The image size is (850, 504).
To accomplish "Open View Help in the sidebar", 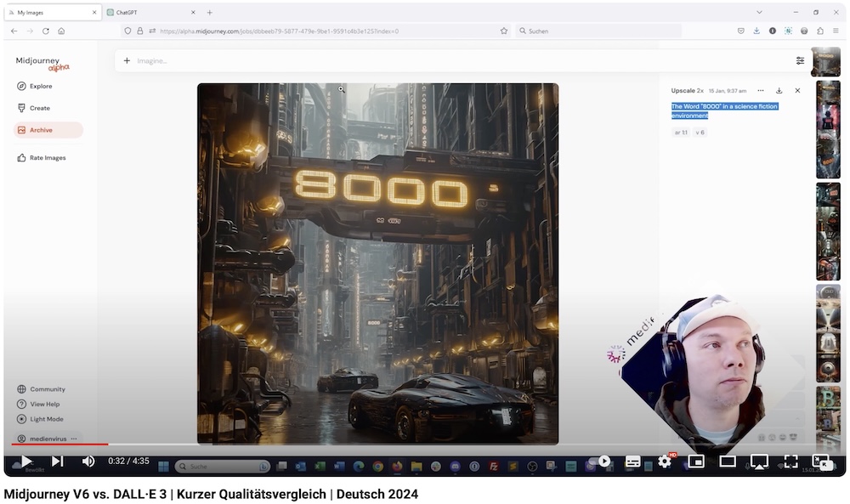I will [x=38, y=405].
